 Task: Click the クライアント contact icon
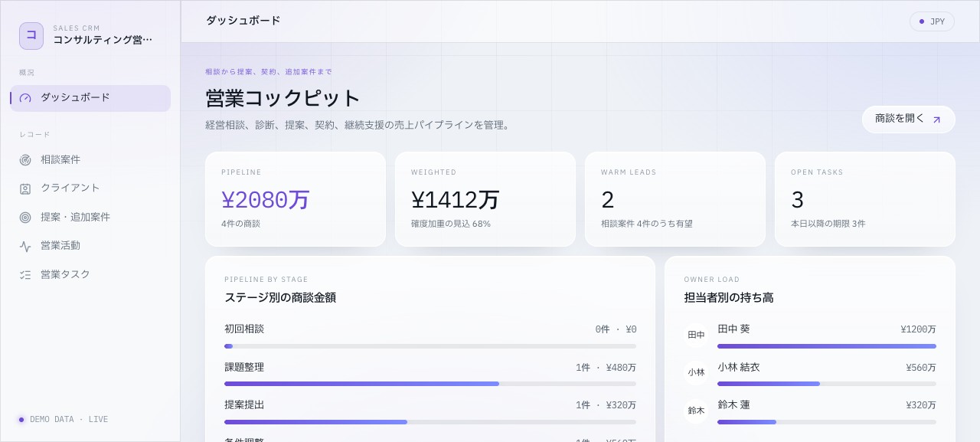pyautogui.click(x=25, y=188)
